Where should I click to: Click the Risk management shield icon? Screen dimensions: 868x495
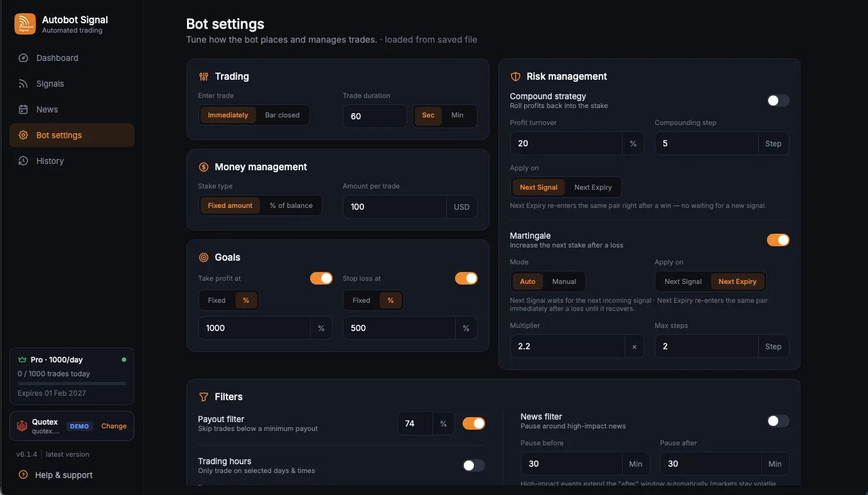516,77
